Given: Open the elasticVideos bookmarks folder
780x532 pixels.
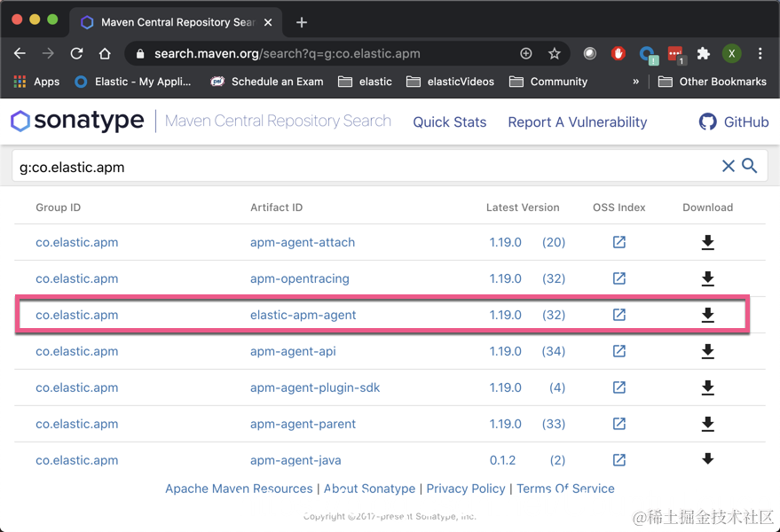Looking at the screenshot, I should tap(450, 82).
